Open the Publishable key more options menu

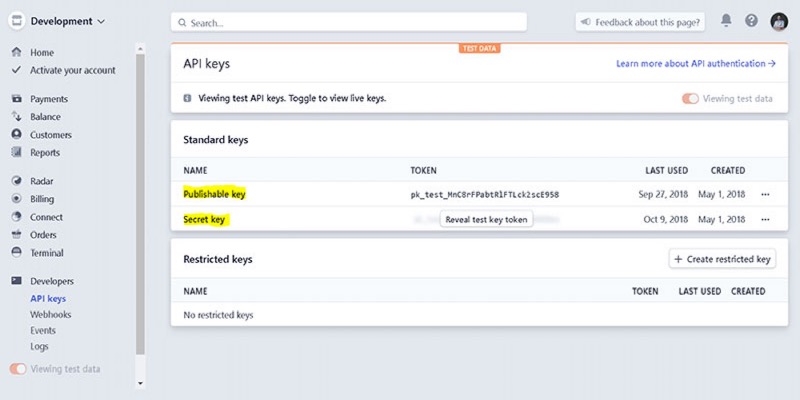[x=765, y=194]
